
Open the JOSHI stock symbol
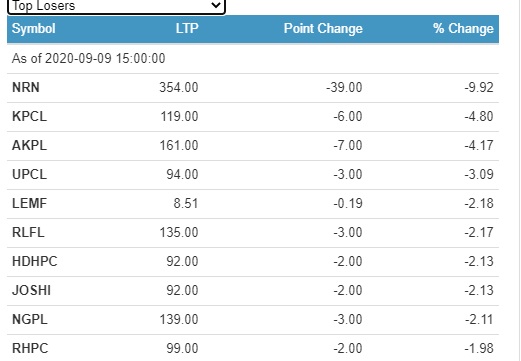31,291
